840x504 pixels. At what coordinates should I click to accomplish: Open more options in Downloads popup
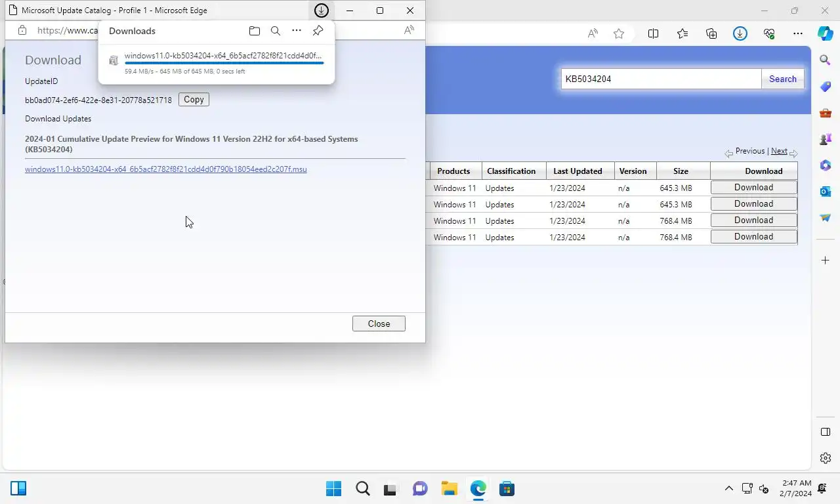click(x=297, y=31)
